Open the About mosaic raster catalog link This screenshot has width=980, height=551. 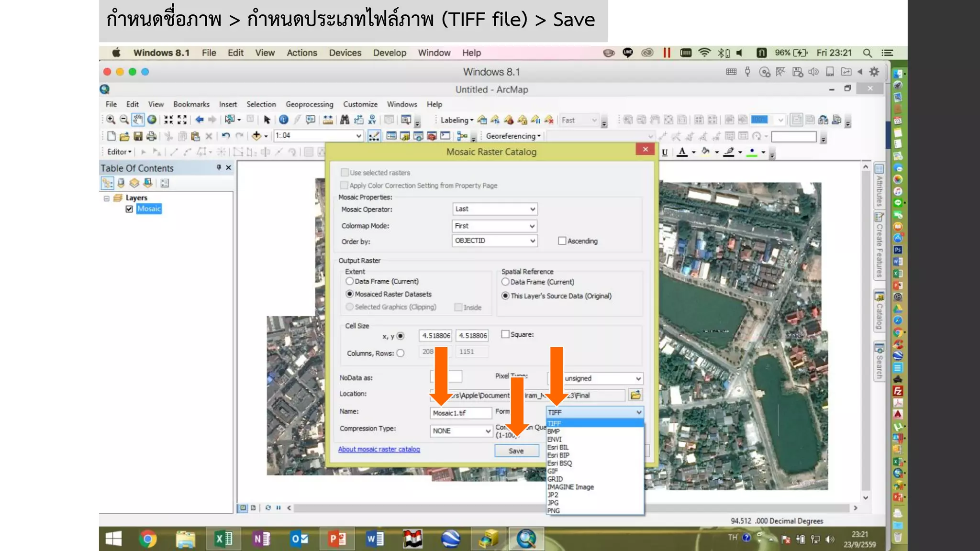(379, 449)
